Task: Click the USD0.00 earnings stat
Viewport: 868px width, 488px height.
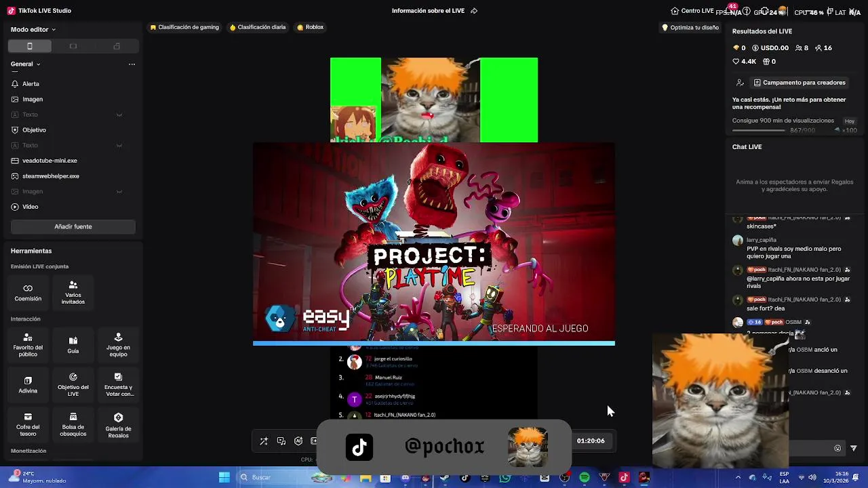Action: (770, 48)
